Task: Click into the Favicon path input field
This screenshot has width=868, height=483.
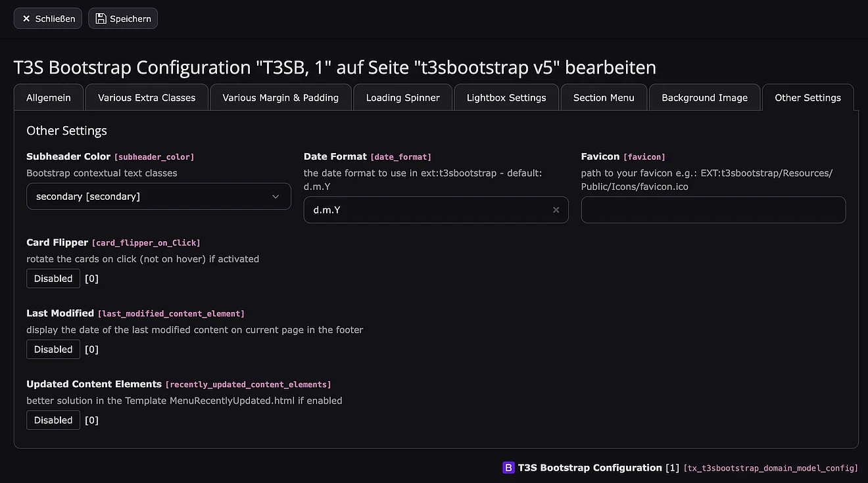Action: coord(713,210)
